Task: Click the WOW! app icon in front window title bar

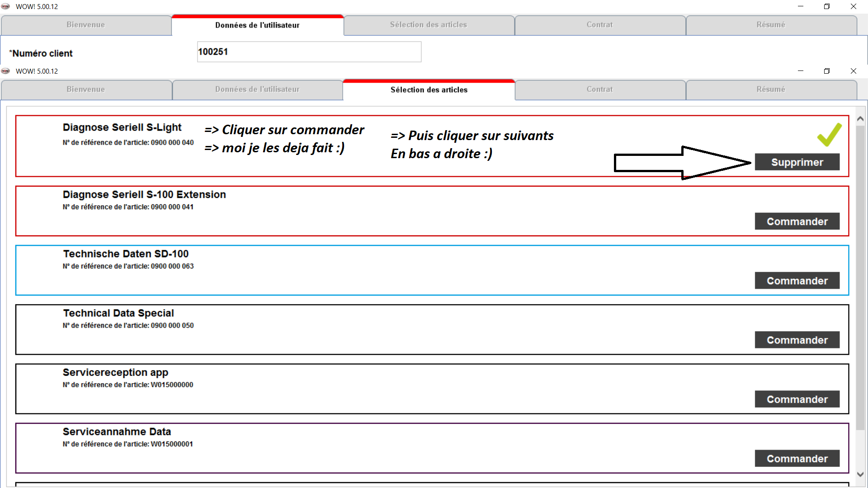Action: coord(5,71)
